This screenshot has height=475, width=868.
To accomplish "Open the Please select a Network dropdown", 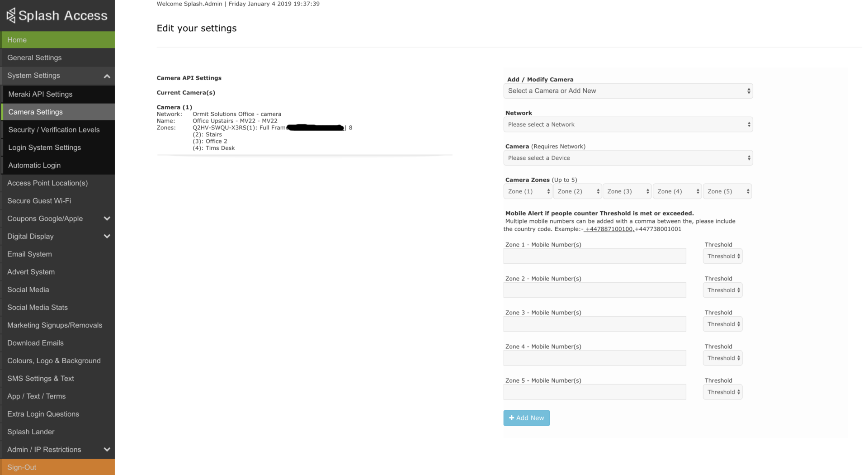I will point(627,124).
